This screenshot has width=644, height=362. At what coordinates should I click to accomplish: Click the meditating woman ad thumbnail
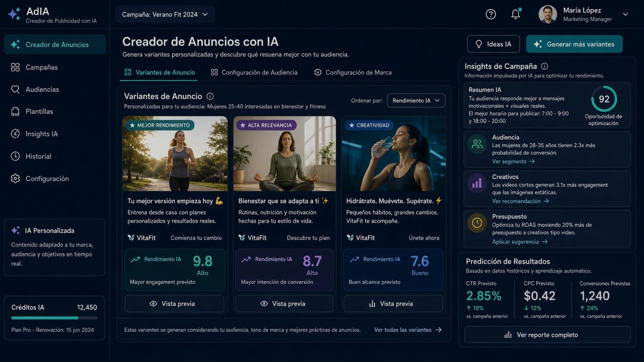285,154
